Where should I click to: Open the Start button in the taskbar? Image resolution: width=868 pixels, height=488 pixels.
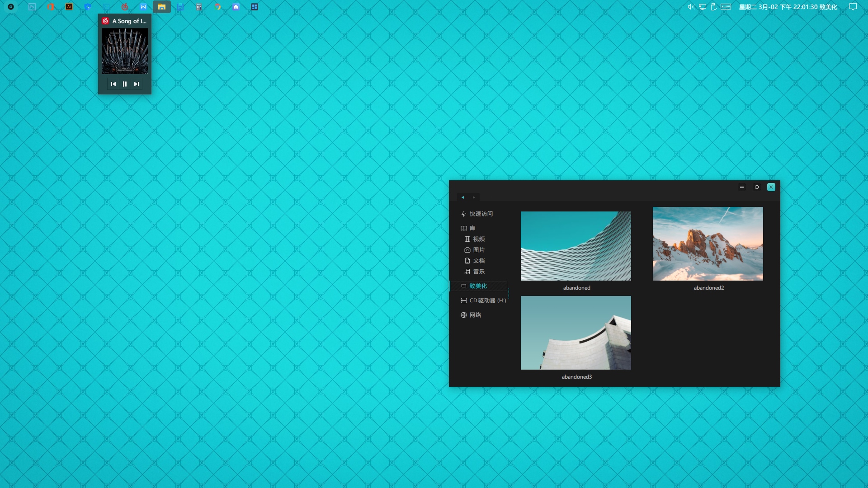(11, 7)
